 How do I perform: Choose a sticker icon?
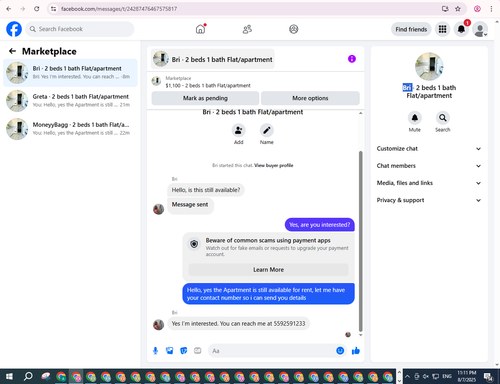(184, 351)
